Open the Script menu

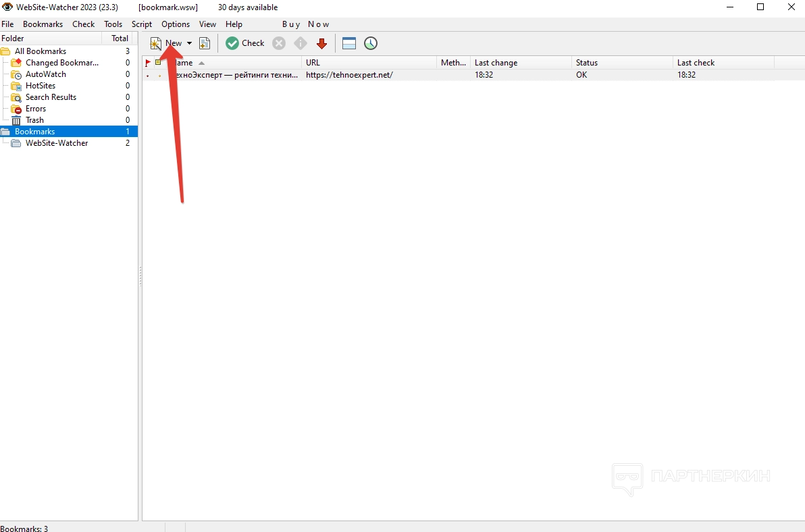click(142, 24)
